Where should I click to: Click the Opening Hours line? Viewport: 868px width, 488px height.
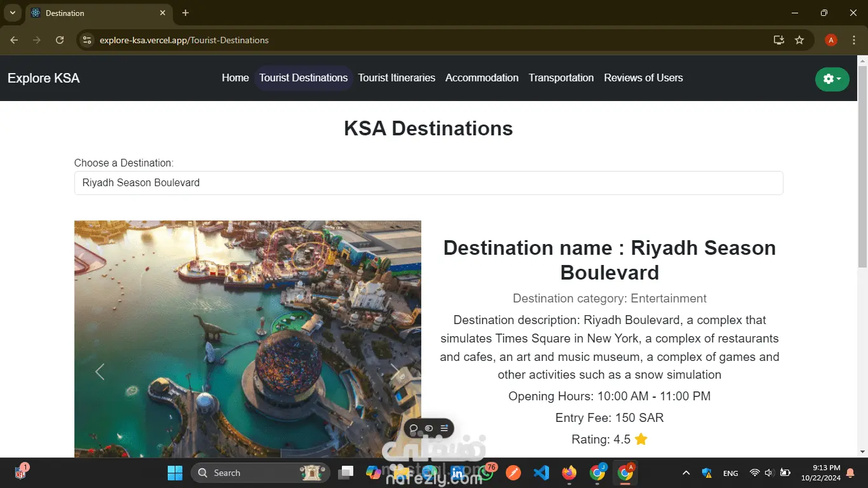point(609,396)
